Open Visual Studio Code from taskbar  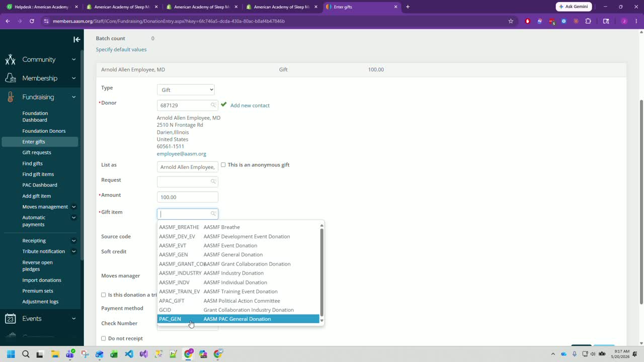[x=129, y=354]
